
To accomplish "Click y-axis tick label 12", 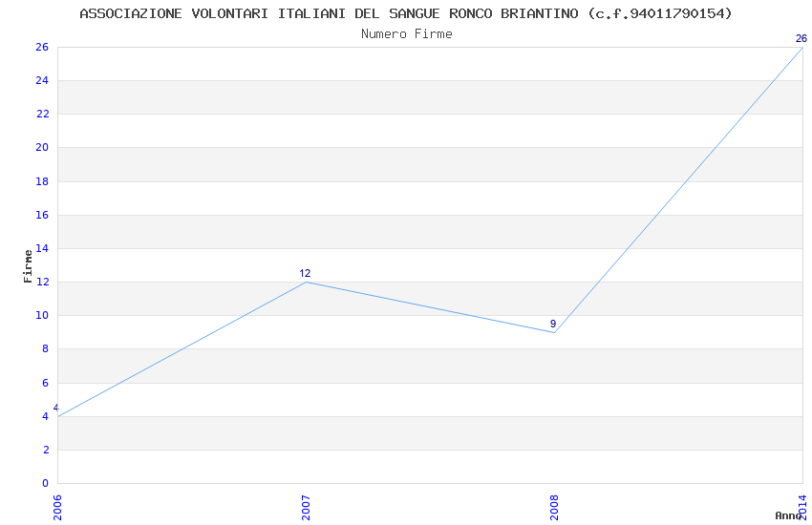I will click(x=42, y=282).
